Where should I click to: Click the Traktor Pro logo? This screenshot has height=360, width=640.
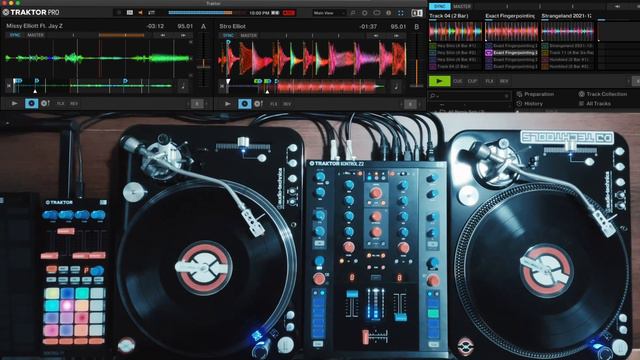[31, 12]
